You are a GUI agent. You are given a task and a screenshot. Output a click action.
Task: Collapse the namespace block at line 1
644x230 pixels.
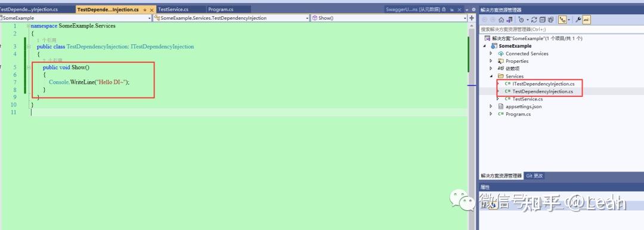pyautogui.click(x=29, y=26)
